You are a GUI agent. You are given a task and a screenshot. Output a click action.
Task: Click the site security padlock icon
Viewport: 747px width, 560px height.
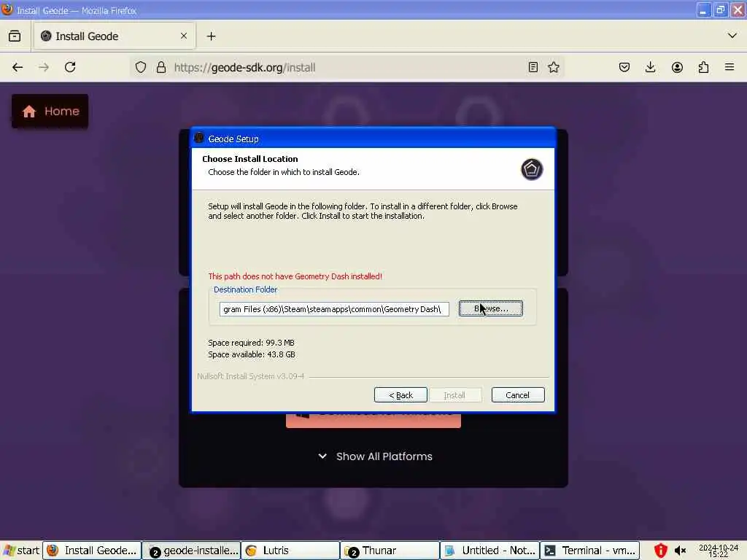point(161,67)
